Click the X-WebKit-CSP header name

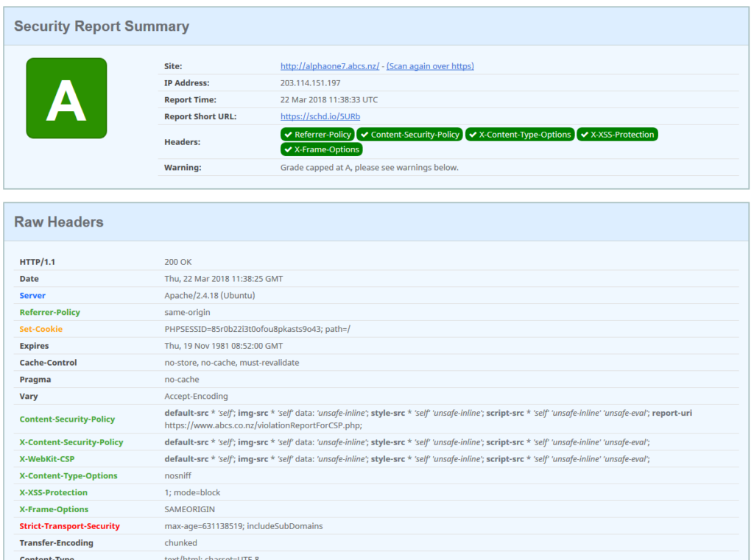[46, 459]
